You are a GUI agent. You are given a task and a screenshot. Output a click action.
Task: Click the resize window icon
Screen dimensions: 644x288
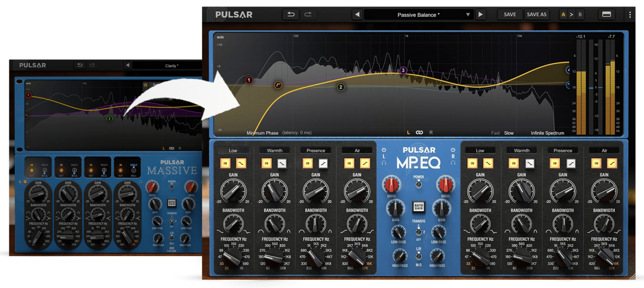point(606,15)
